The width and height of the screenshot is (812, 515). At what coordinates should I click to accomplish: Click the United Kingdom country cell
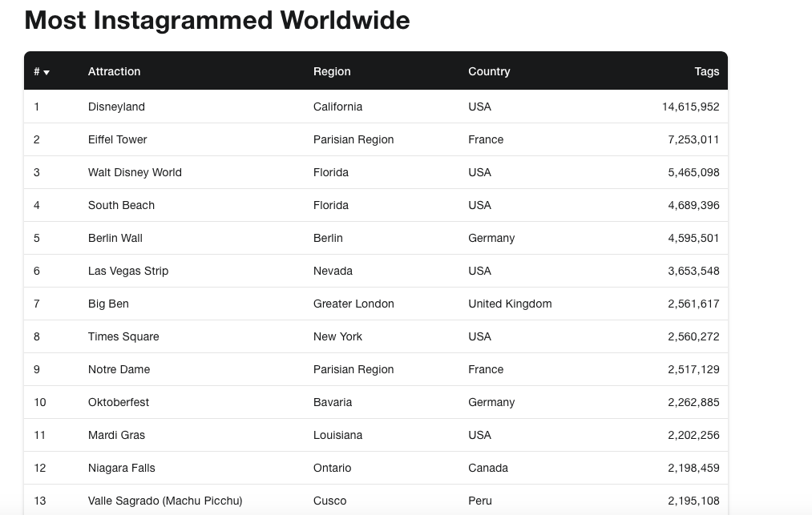(510, 304)
